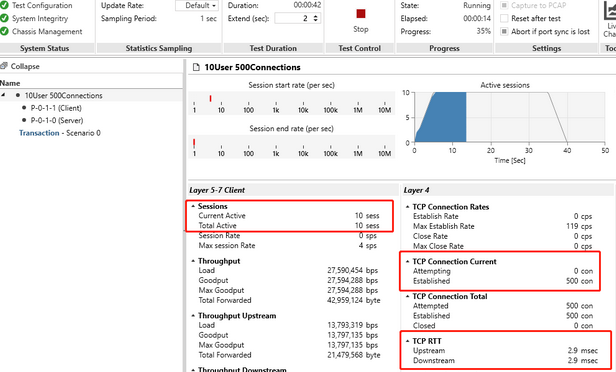Collapse the Throughput Downstream group
Image resolution: width=616 pixels, height=372 pixels.
coord(193,370)
